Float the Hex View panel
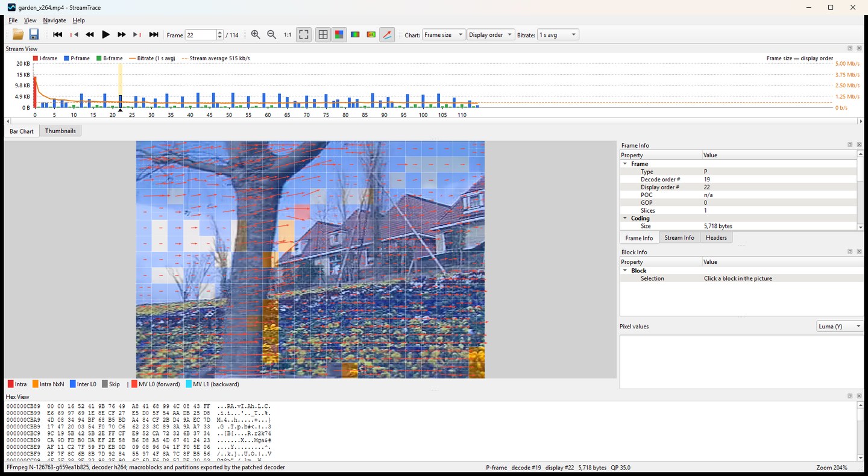This screenshot has height=476, width=868. pos(850,396)
